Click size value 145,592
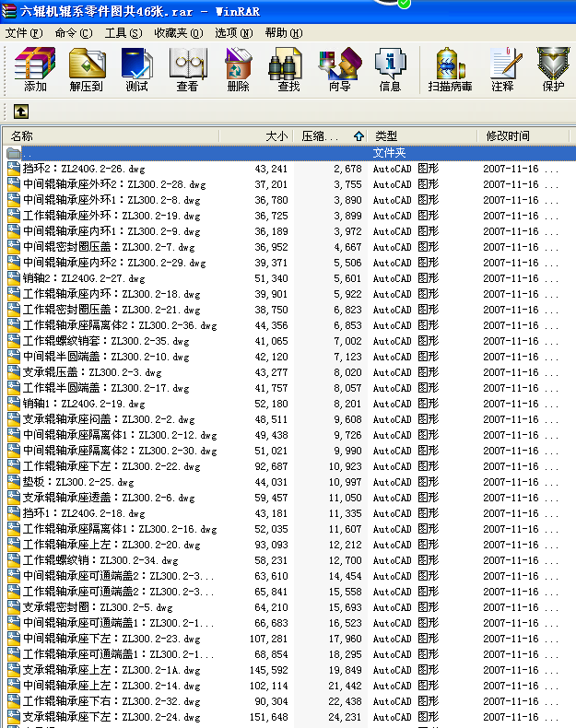Viewport: 576px width, 728px height. pyautogui.click(x=269, y=670)
